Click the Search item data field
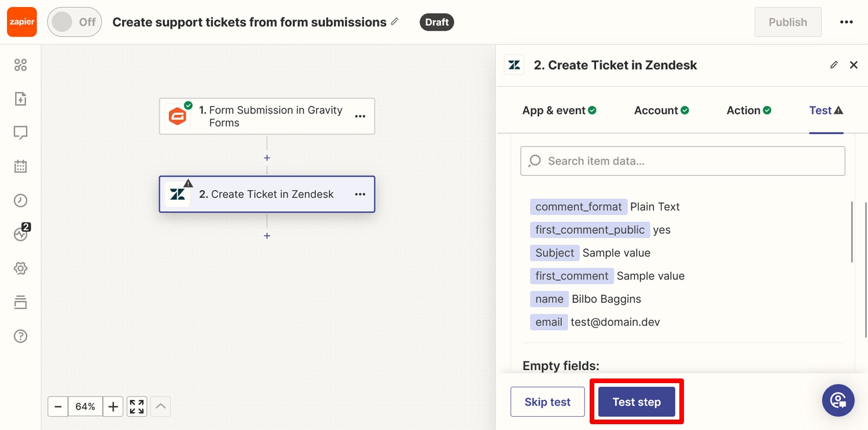This screenshot has height=430, width=868. tap(683, 161)
